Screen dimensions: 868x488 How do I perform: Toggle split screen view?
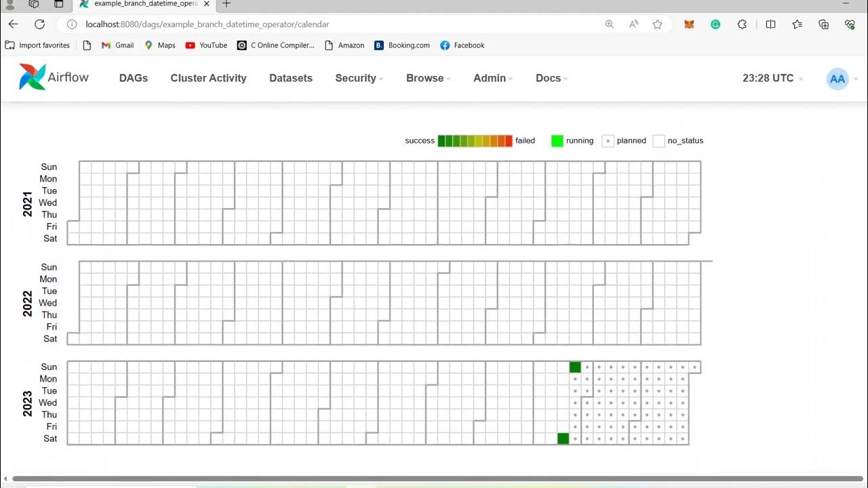[x=770, y=24]
